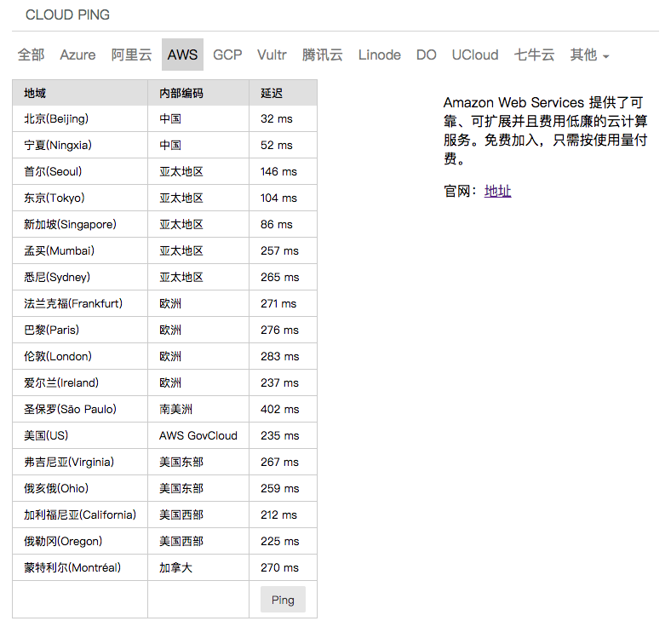This screenshot has height=644, width=671.
Task: Select the 悉尼(Sydney) region cell
Action: (x=80, y=277)
